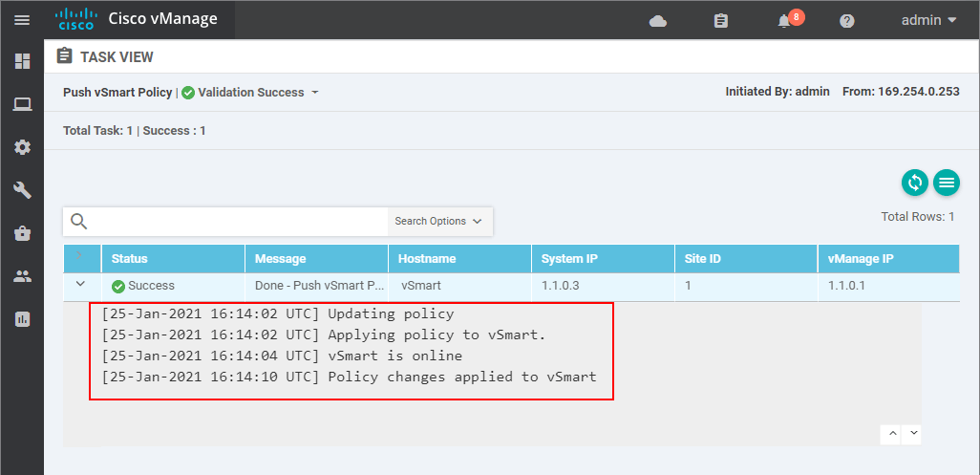This screenshot has width=980, height=475.
Task: Open the Dashboard grid icon in sidebar
Action: point(23,60)
